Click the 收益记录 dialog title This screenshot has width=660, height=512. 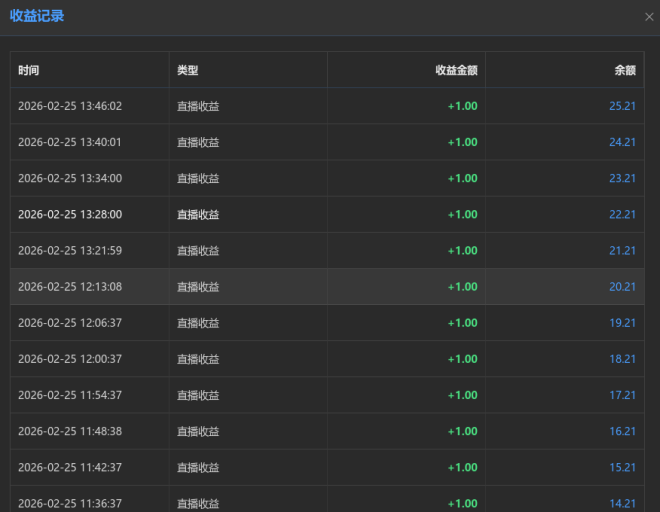click(x=37, y=16)
